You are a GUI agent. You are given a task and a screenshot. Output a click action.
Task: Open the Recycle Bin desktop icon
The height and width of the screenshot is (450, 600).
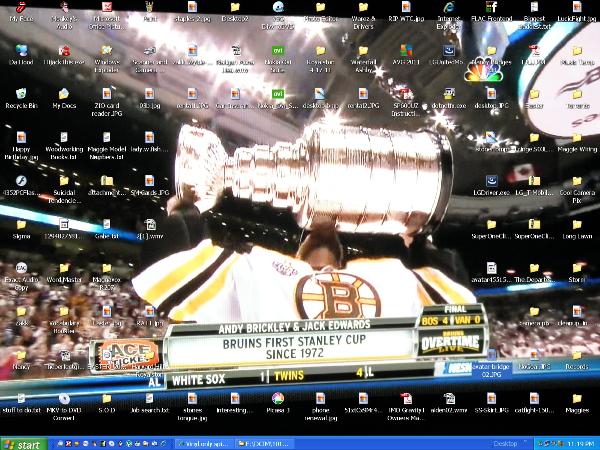[x=20, y=94]
